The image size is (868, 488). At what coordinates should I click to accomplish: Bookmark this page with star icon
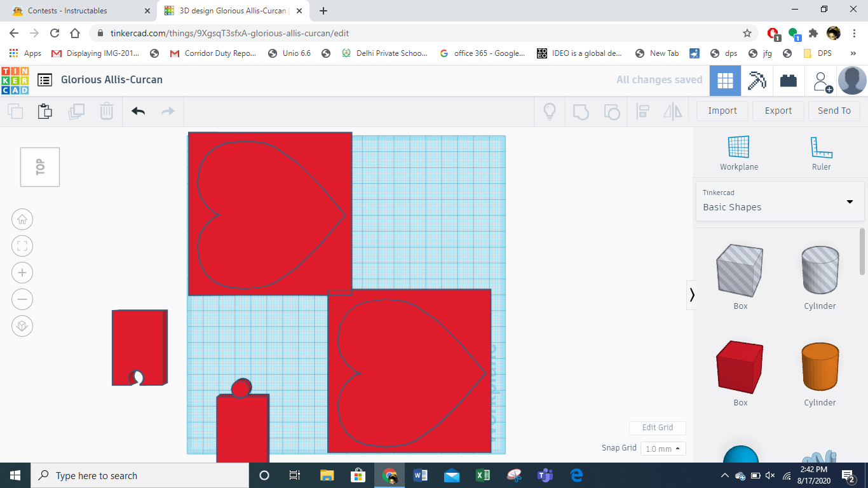(747, 33)
